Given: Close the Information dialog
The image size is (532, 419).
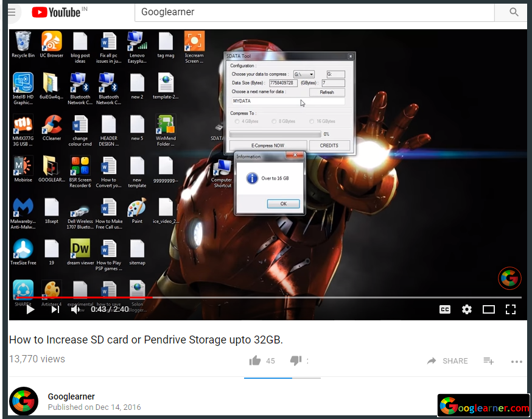Looking at the screenshot, I should [x=295, y=155].
